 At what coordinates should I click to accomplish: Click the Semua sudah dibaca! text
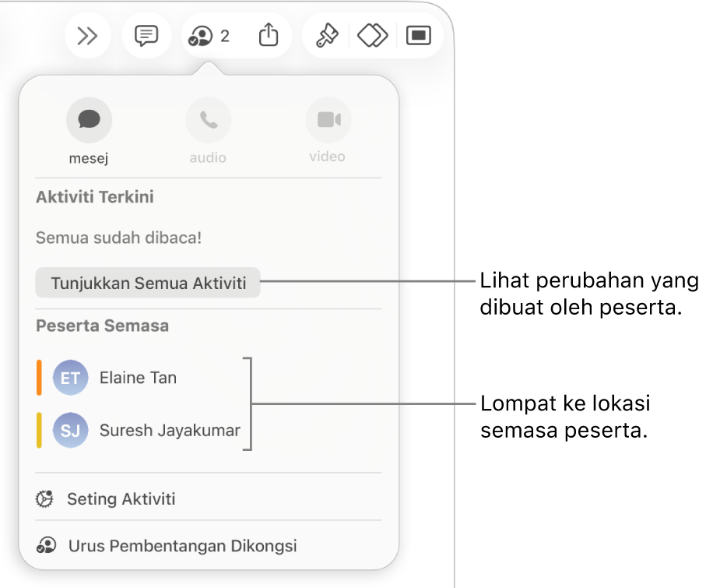(x=119, y=238)
